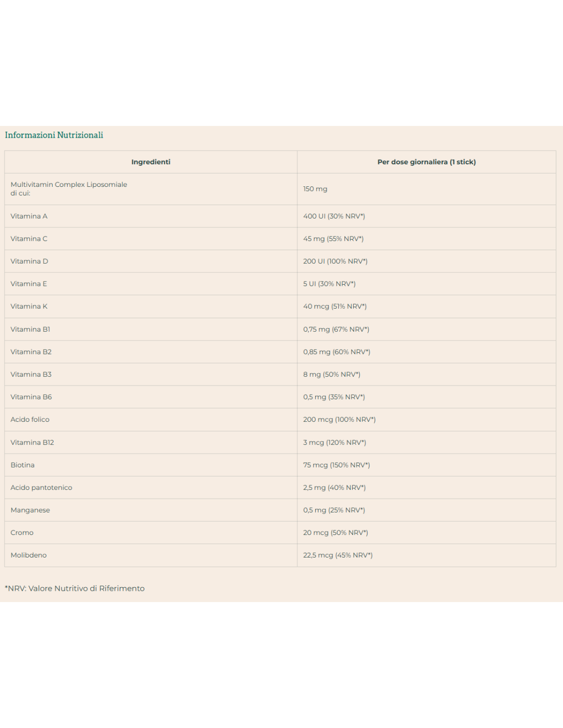Image resolution: width=563 pixels, height=728 pixels.
Task: Click the Acido pantotenico row label
Action: [41, 487]
